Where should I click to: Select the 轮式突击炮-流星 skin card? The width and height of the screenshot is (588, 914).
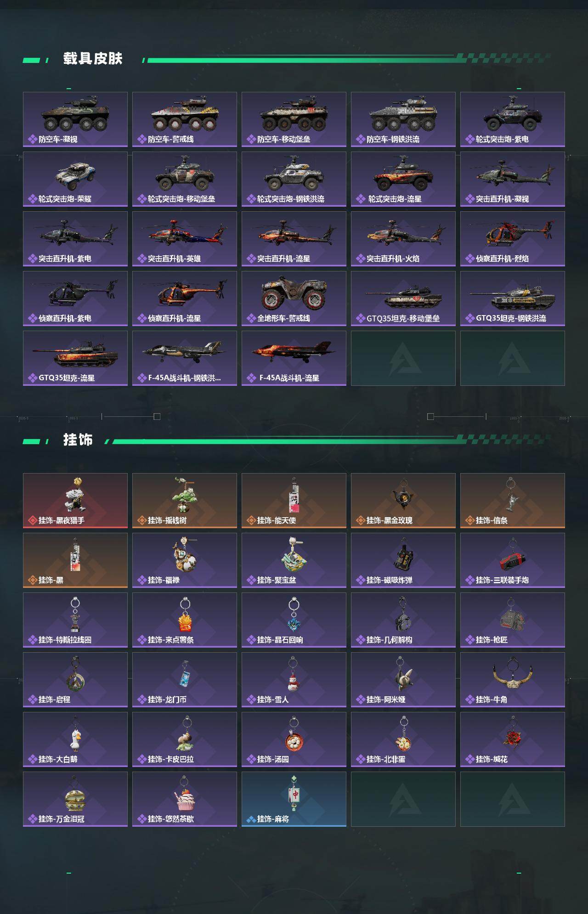[403, 179]
